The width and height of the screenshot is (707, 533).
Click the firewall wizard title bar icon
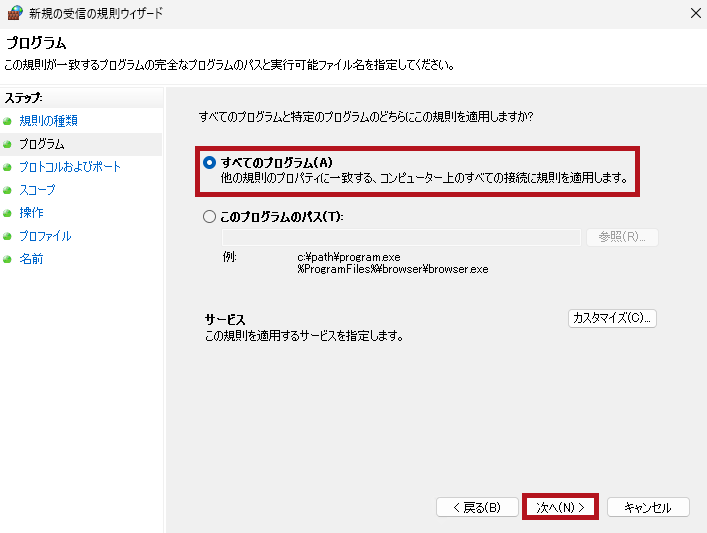pos(14,13)
